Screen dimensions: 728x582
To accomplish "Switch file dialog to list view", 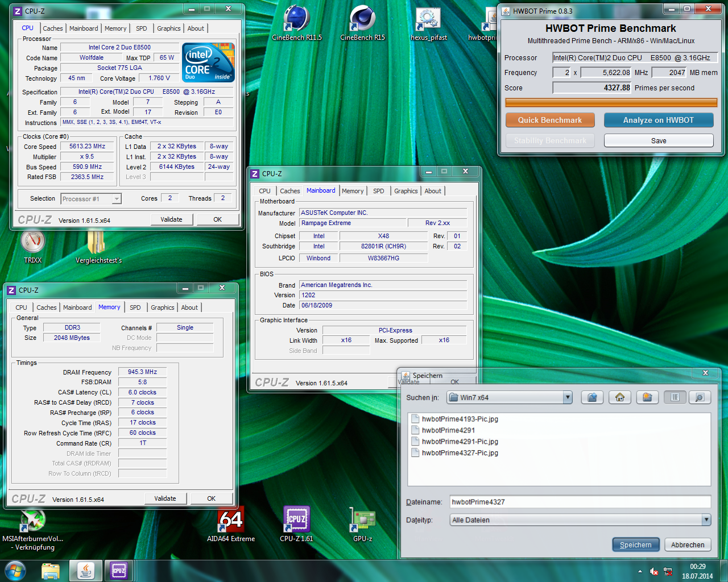I will 675,397.
